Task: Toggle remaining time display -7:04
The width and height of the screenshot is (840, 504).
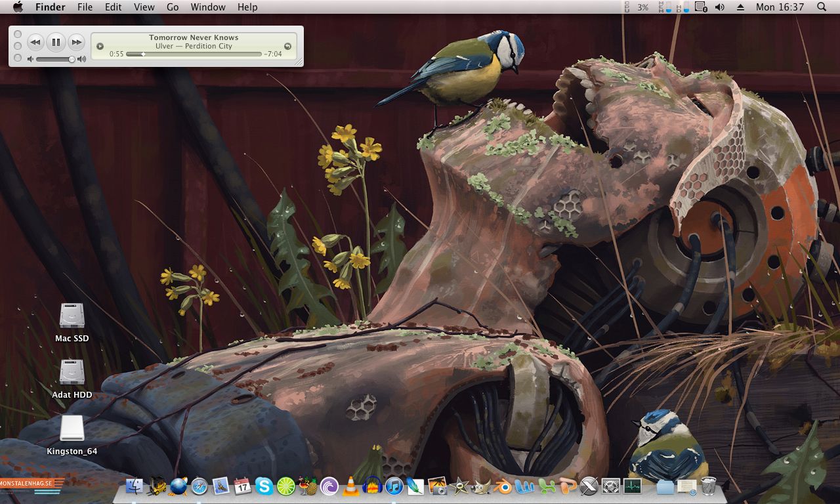Action: pyautogui.click(x=273, y=54)
